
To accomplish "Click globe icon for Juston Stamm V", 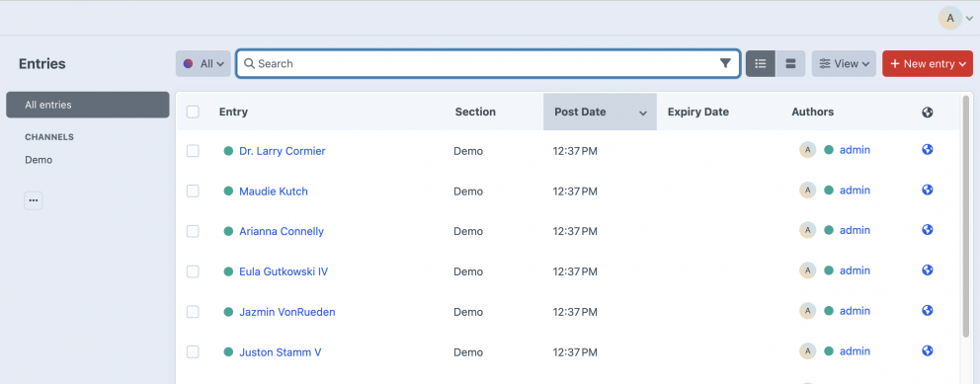I will (x=928, y=350).
